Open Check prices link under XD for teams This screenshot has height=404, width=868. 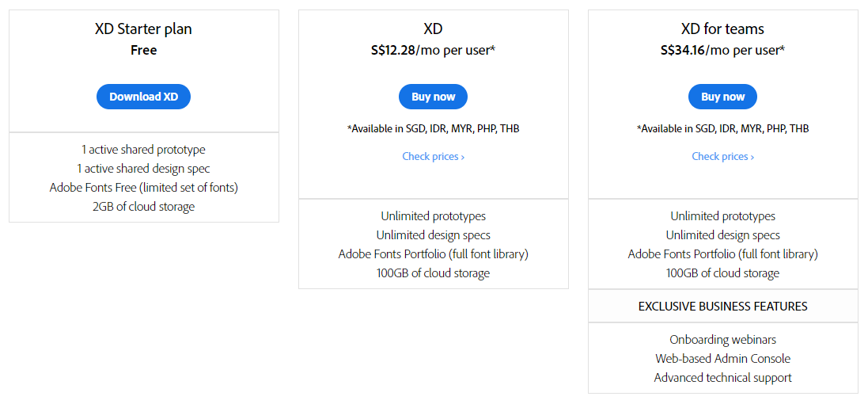pyautogui.click(x=722, y=157)
